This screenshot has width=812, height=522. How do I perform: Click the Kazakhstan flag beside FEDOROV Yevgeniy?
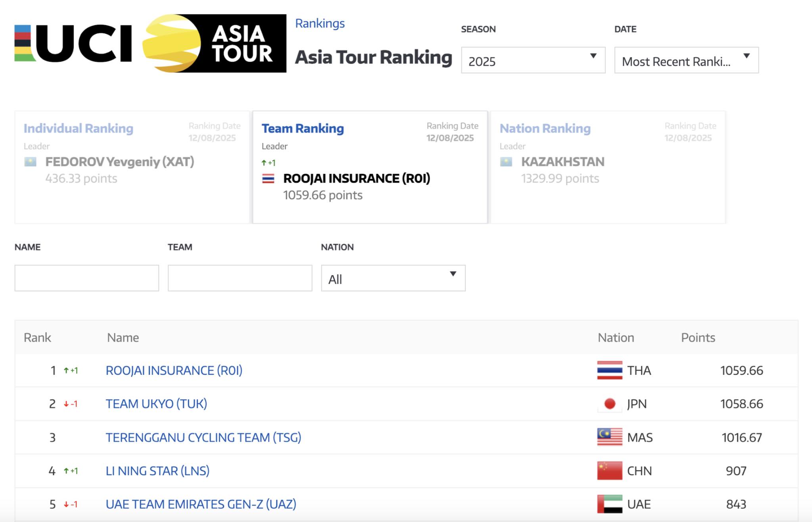(31, 162)
